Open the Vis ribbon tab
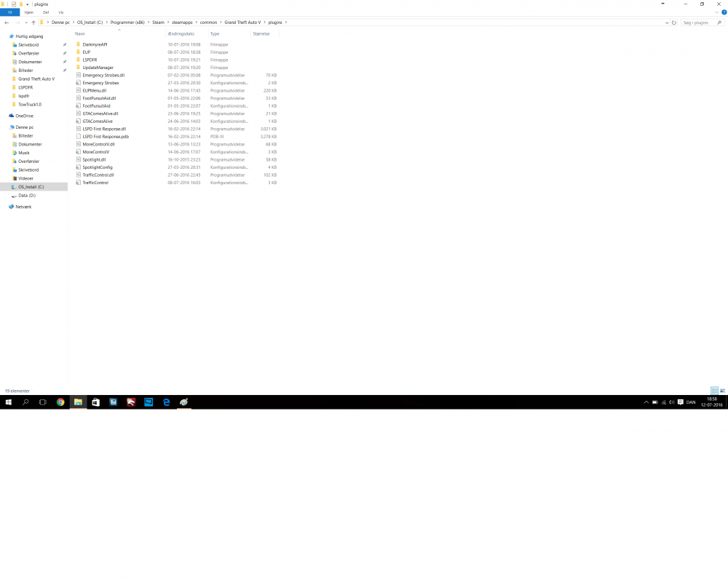Screen dimensions: 728x582 pos(61,12)
